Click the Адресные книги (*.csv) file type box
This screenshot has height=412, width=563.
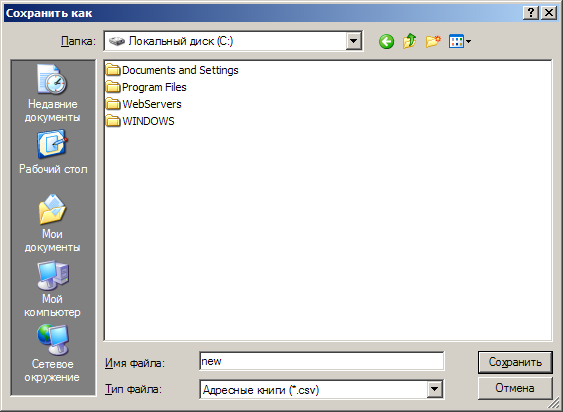313,389
